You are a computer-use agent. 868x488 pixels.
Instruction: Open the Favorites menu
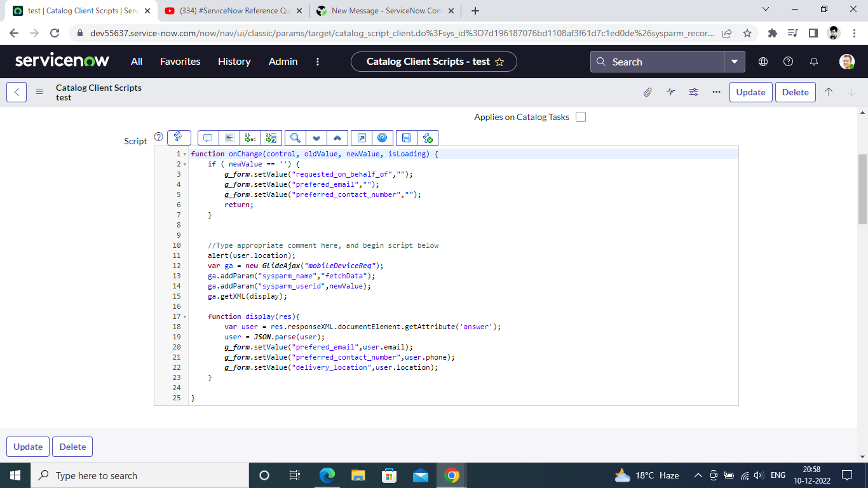click(180, 62)
